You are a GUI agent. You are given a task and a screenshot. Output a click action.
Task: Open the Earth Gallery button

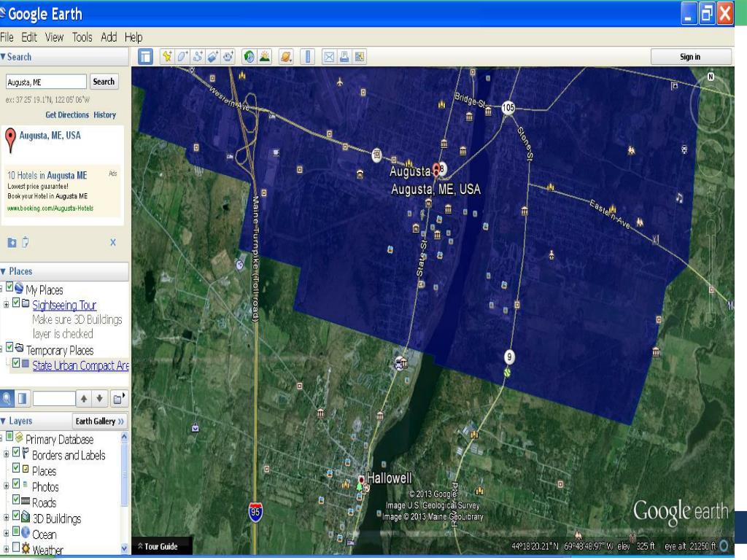pyautogui.click(x=99, y=421)
